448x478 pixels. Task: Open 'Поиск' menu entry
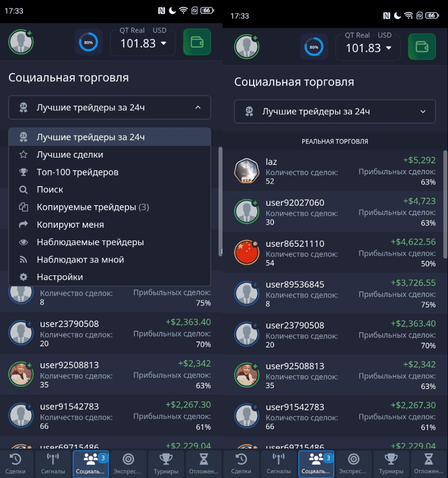pos(110,190)
